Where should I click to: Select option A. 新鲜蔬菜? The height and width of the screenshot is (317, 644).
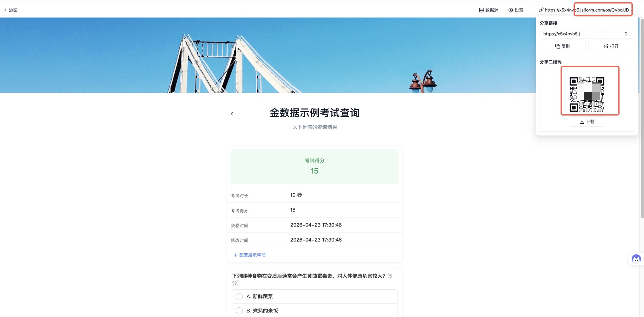239,296
